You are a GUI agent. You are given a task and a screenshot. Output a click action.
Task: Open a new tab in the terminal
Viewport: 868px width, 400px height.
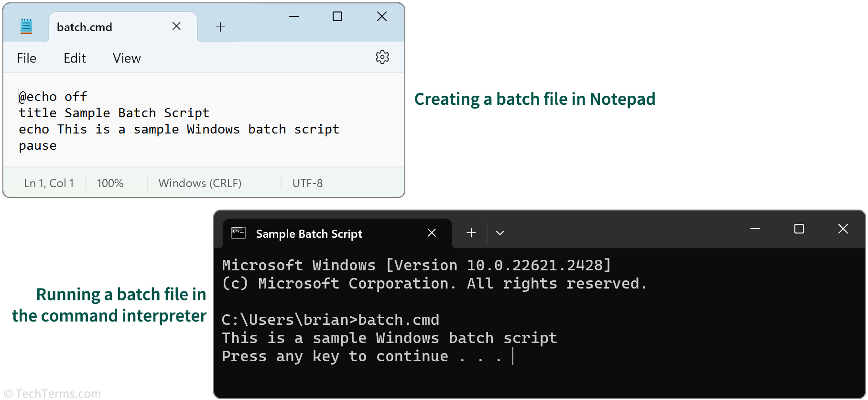pyautogui.click(x=471, y=233)
